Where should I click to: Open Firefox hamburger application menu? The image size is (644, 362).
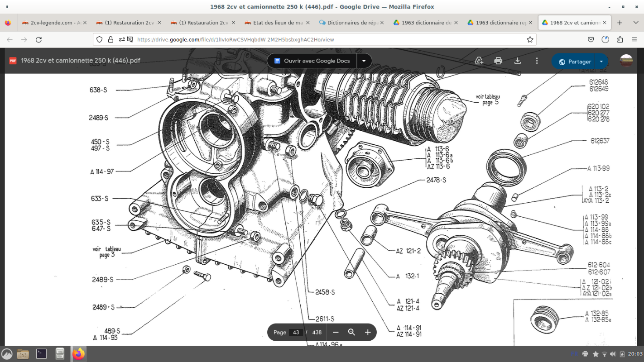(x=634, y=39)
